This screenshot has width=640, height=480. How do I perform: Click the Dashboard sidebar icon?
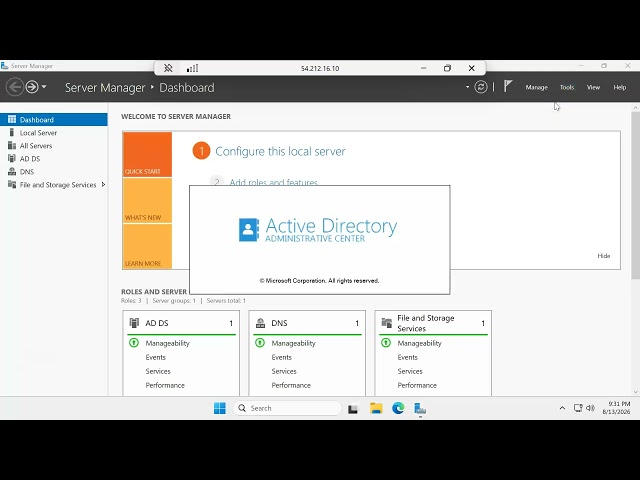12,119
